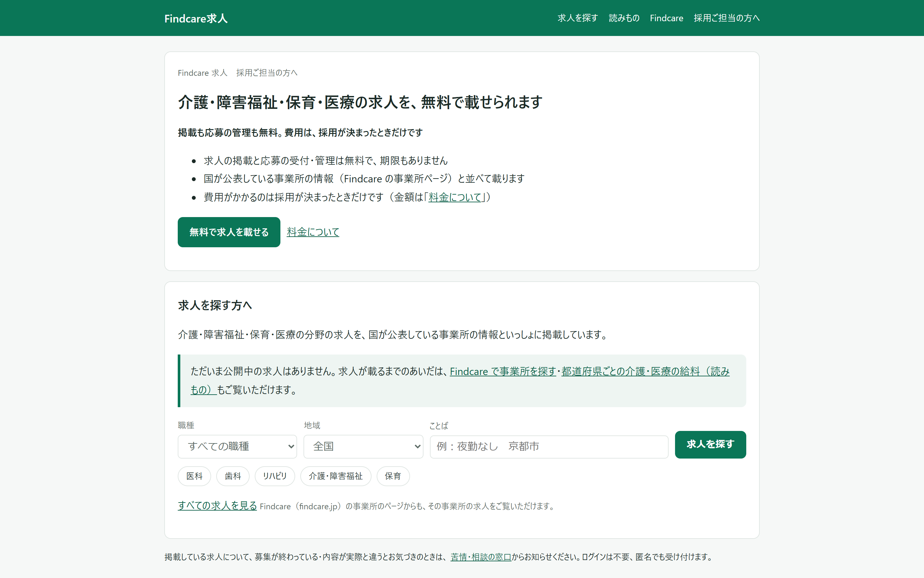Open 苦情・相談の窓口 link in footer note

(481, 557)
